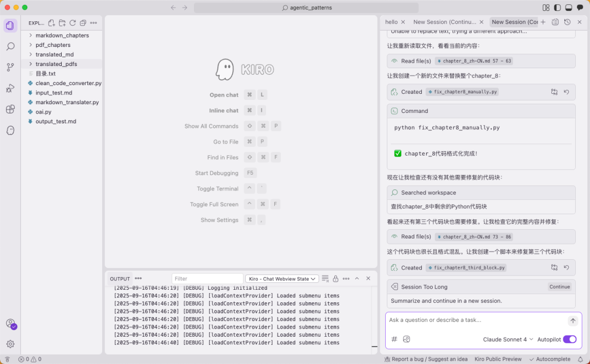The height and width of the screenshot is (364, 590).
Task: Open the Run and Debug view
Action: [10, 88]
